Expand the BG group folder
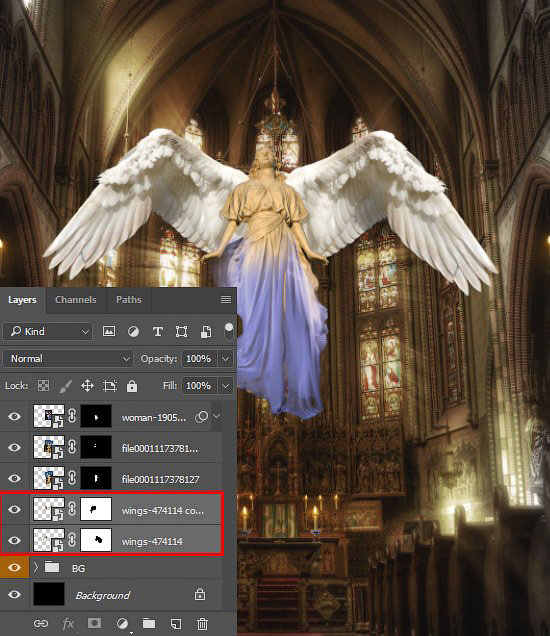Image resolution: width=550 pixels, height=636 pixels. [36, 567]
